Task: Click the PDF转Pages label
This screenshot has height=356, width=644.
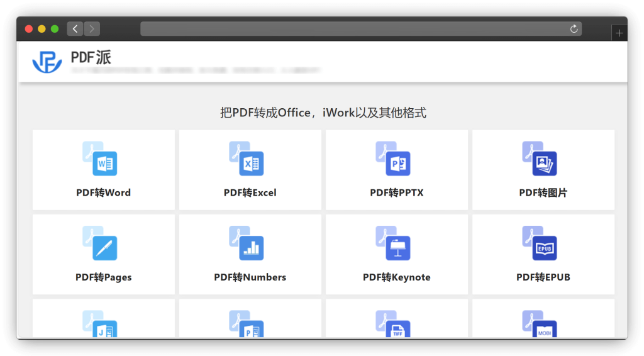Action: [104, 277]
